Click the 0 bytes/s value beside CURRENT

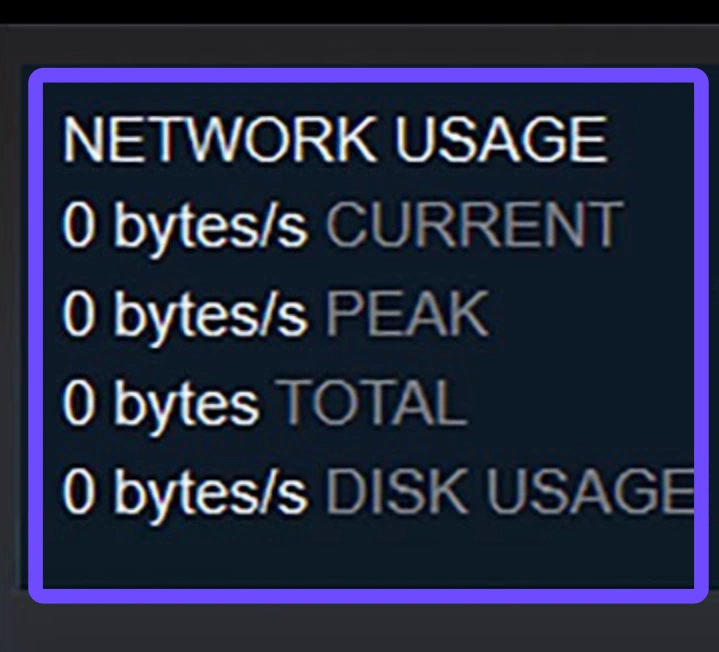(185, 227)
